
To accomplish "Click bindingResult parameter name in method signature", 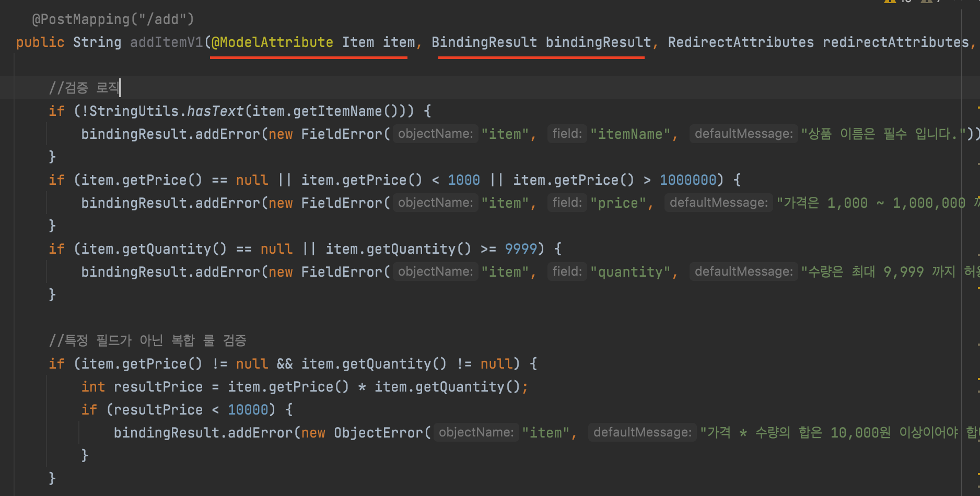I will (598, 42).
